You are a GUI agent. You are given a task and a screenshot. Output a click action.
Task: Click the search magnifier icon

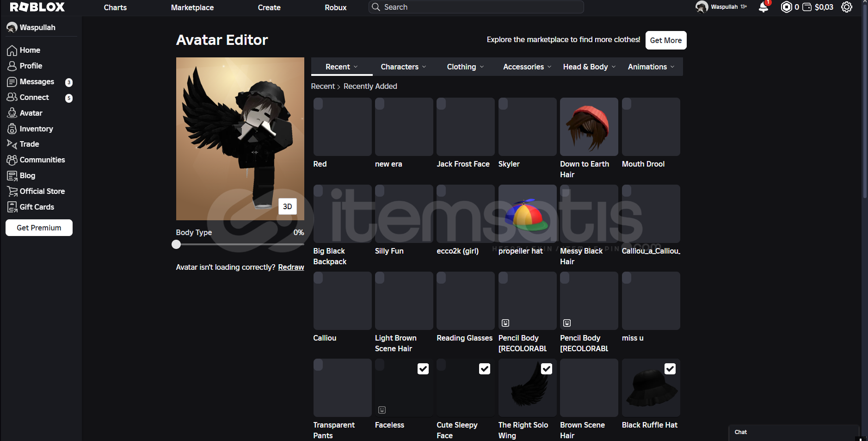[x=376, y=7]
